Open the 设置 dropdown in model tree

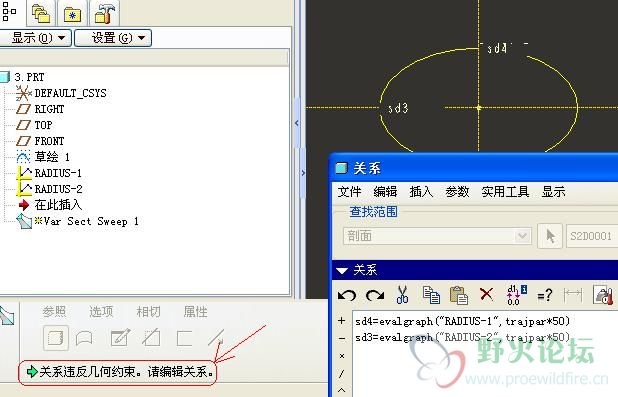point(113,38)
